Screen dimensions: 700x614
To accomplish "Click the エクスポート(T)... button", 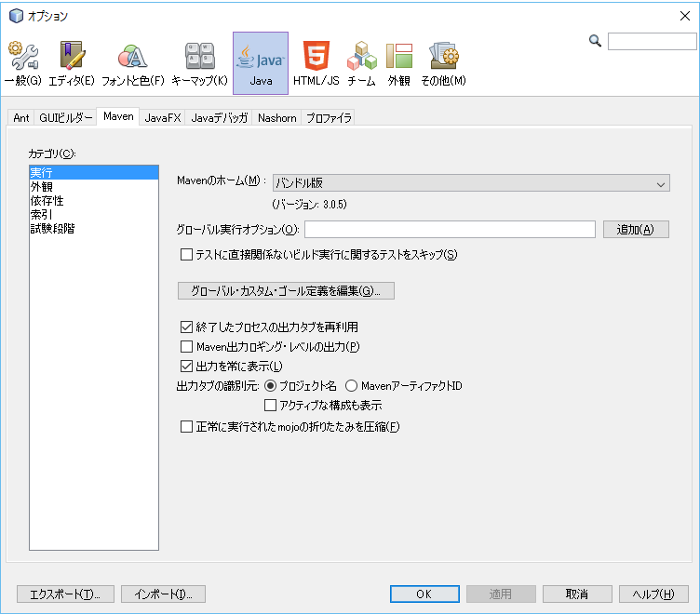I will click(65, 594).
